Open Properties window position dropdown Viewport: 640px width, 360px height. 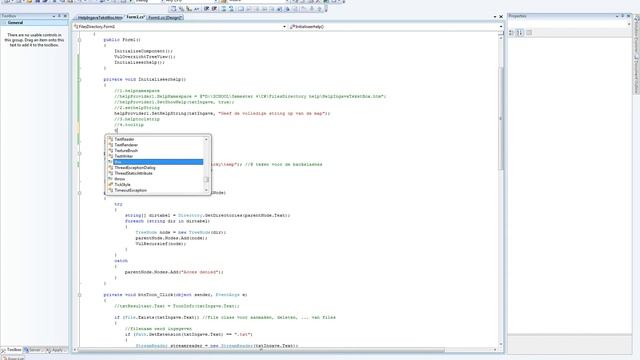click(x=617, y=16)
